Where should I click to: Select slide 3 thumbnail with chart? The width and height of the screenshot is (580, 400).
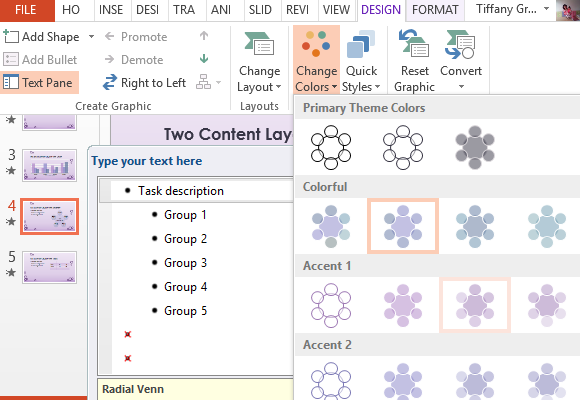coord(50,165)
